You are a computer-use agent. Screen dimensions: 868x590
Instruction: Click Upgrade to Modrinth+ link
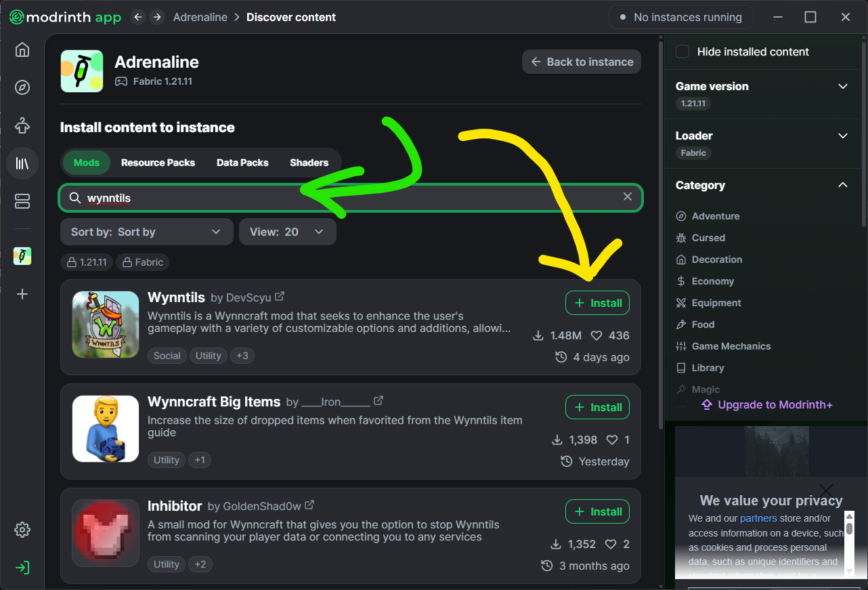[767, 404]
